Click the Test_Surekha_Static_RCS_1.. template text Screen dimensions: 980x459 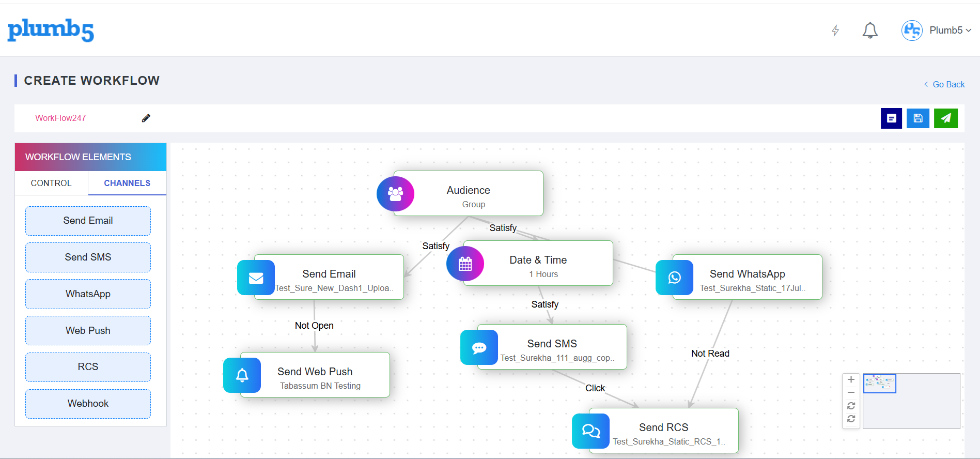pyautogui.click(x=669, y=442)
